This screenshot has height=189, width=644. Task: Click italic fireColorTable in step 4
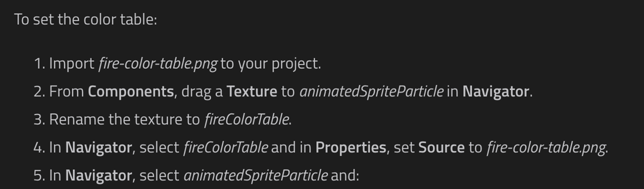point(225,148)
